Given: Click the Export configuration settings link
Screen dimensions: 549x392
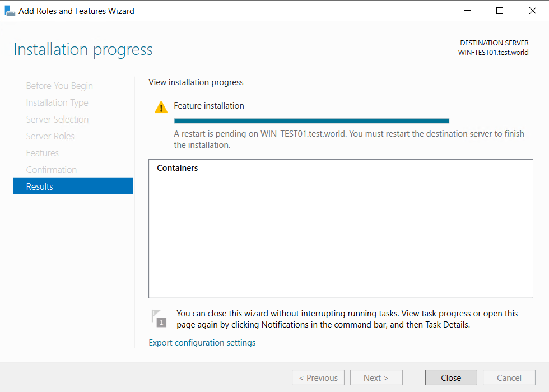Looking at the screenshot, I should (202, 343).
